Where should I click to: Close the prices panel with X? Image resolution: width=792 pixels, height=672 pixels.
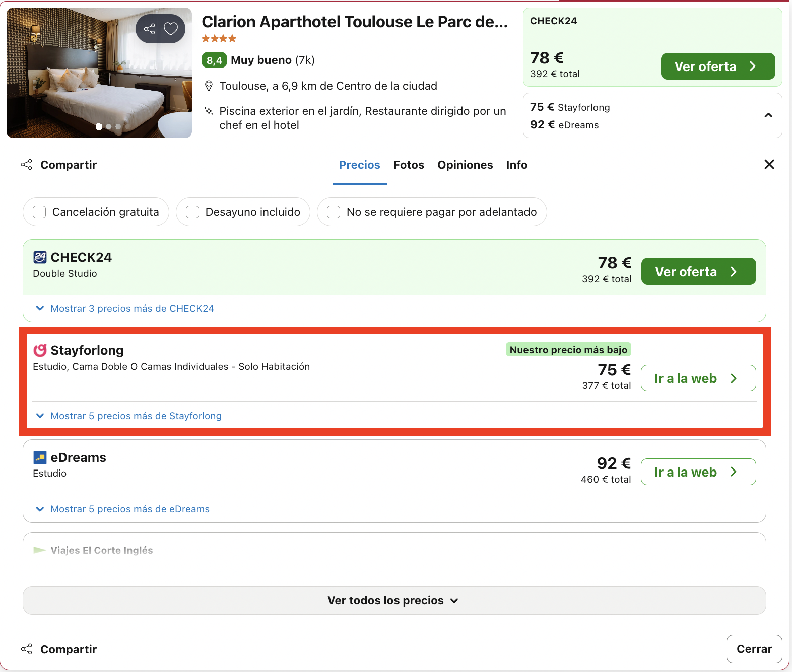pyautogui.click(x=769, y=164)
